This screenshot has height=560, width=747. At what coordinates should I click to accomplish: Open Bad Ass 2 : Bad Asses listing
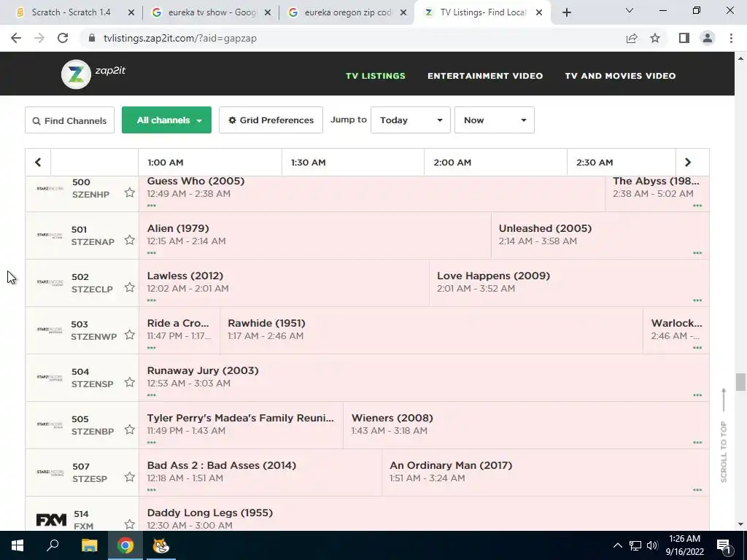[222, 465]
